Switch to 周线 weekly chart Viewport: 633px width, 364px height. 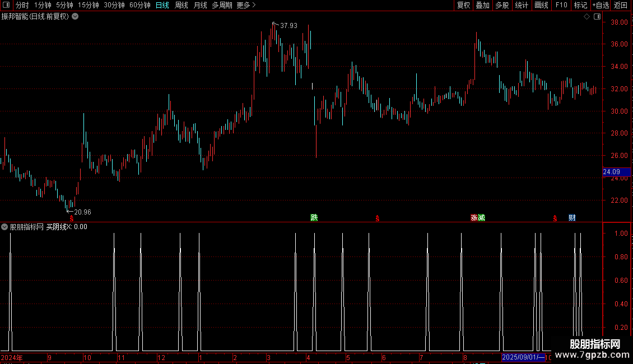[181, 5]
